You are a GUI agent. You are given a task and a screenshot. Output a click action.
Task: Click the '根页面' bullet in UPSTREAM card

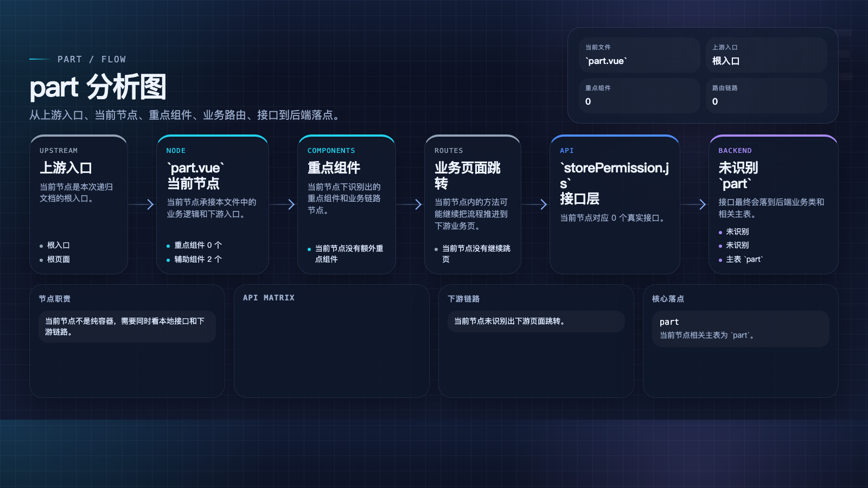pyautogui.click(x=58, y=259)
